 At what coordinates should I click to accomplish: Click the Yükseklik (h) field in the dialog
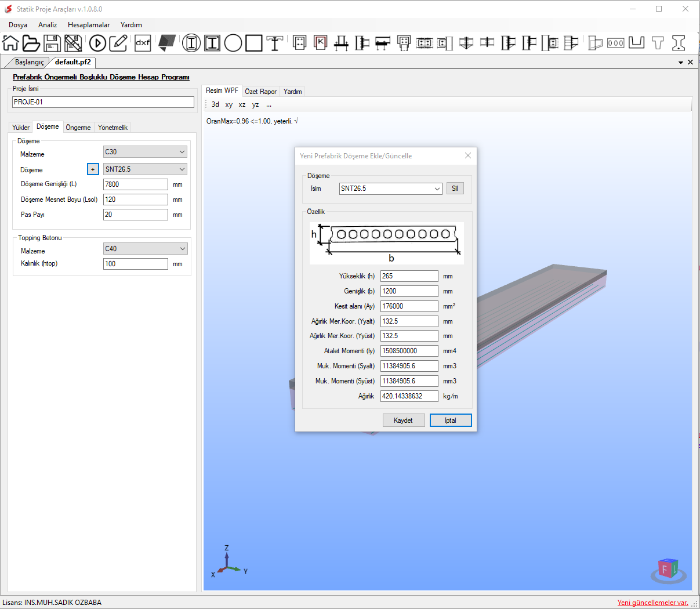409,276
